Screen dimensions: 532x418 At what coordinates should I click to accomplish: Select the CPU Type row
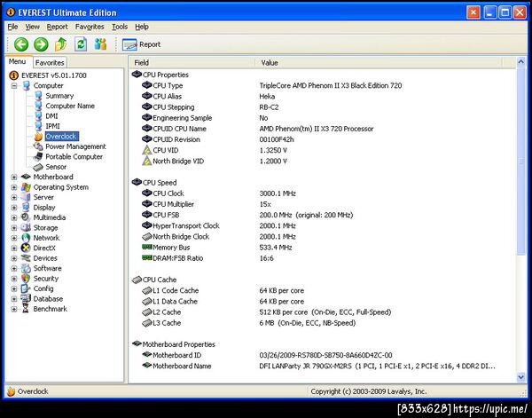323,85
